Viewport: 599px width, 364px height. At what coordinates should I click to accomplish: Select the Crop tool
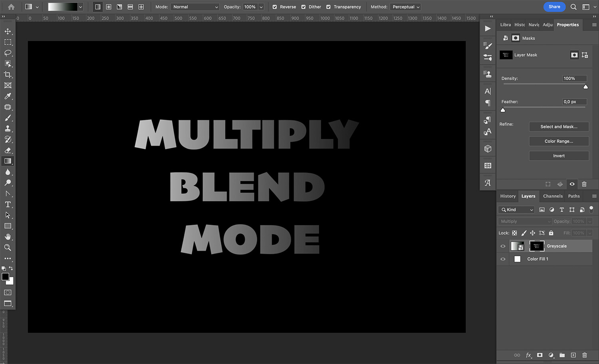(x=8, y=75)
